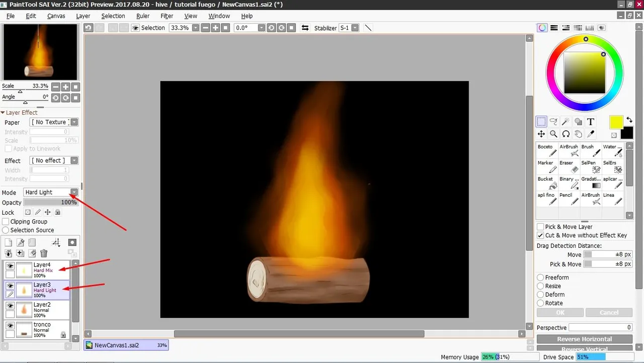This screenshot has height=363, width=644.
Task: Create a new layer folder
Action: 32,243
